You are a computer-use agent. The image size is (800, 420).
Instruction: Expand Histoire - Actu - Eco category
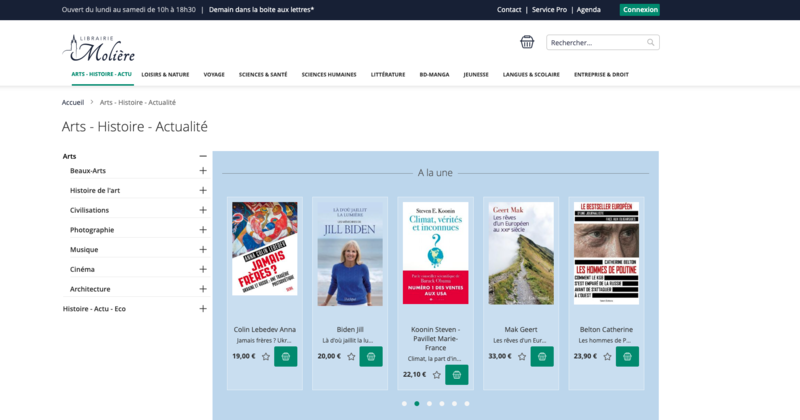click(x=203, y=309)
